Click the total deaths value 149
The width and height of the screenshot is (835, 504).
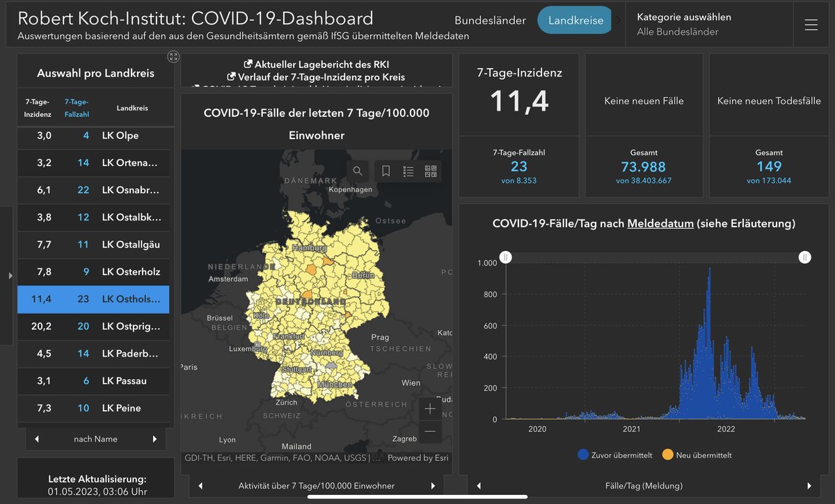(x=769, y=167)
